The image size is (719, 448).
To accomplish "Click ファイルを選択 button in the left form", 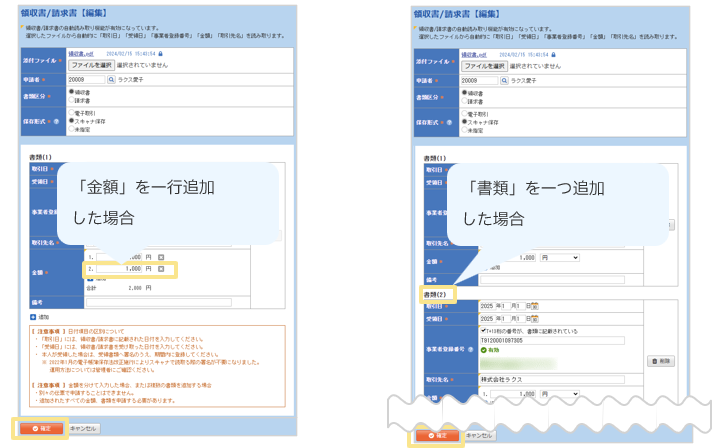I will click(92, 64).
